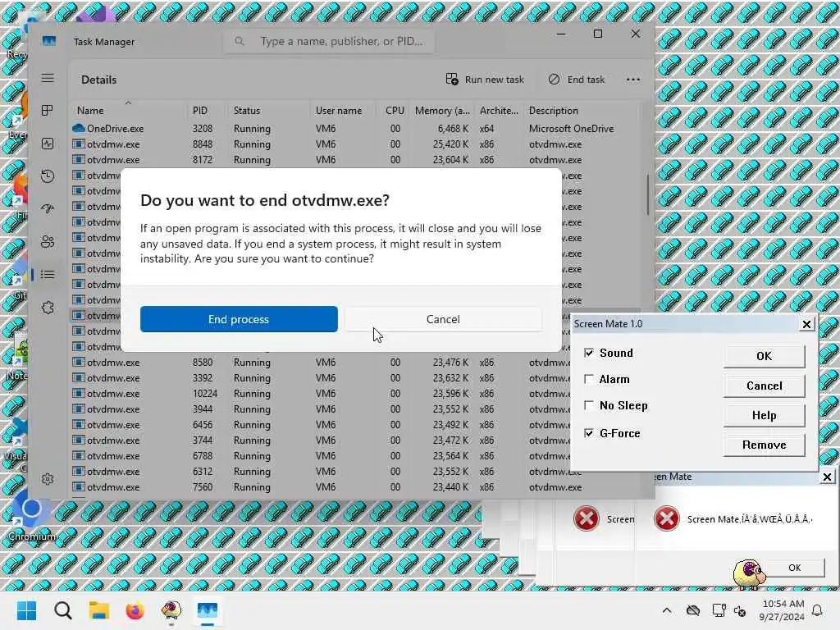Screen dimensions: 840x630
Task: Click Screen Mate sheep taskbar icon
Action: tap(171, 610)
